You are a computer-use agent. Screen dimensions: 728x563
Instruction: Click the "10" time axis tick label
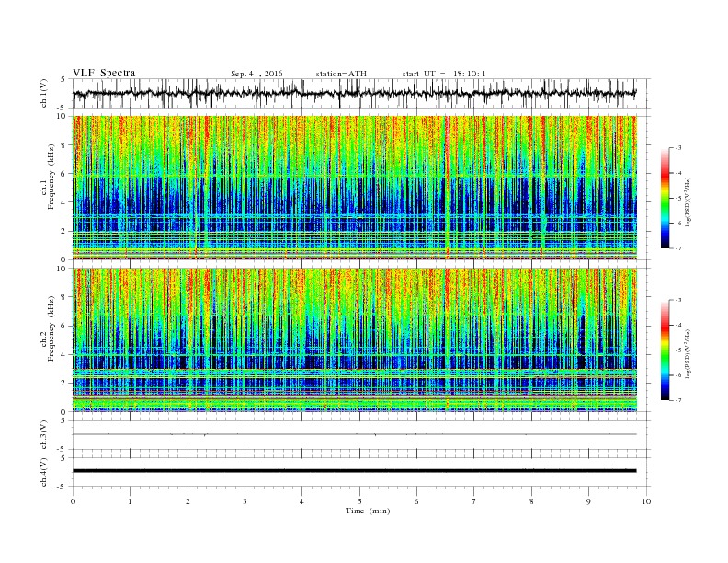point(646,501)
